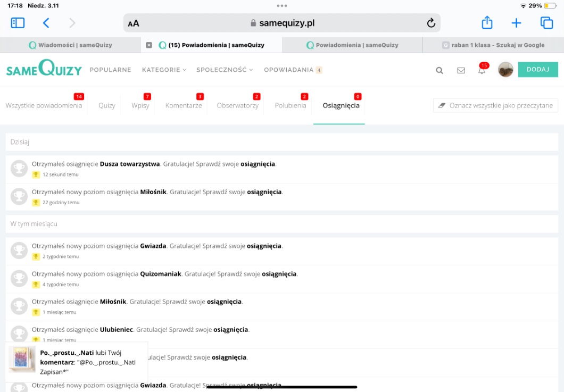Screen dimensions: 564x392
Task: Open the Safari share sheet icon
Action: (487, 23)
